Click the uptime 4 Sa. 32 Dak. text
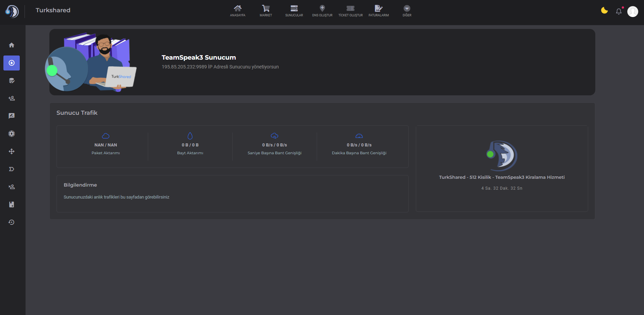Image resolution: width=644 pixels, height=315 pixels. (502, 188)
